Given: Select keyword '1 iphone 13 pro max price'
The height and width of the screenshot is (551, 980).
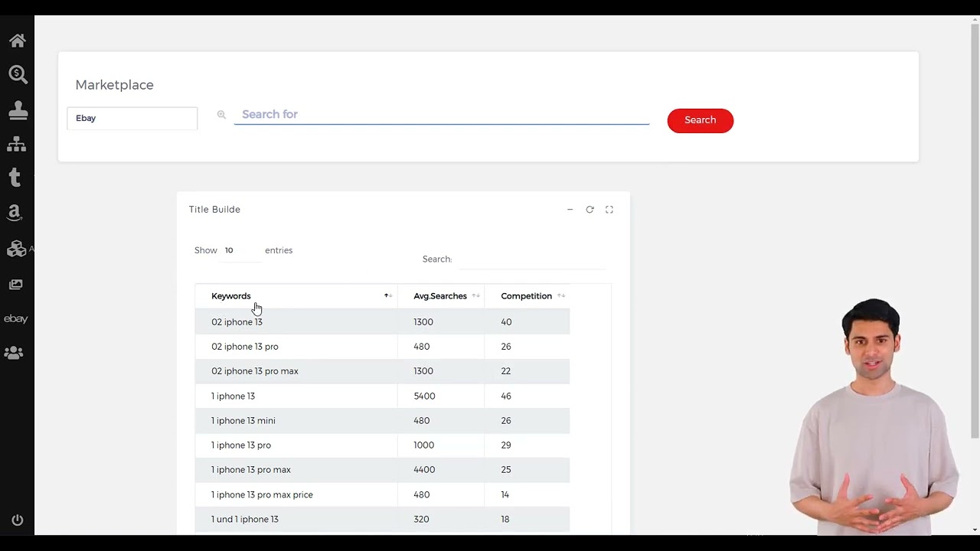Looking at the screenshot, I should coord(262,495).
